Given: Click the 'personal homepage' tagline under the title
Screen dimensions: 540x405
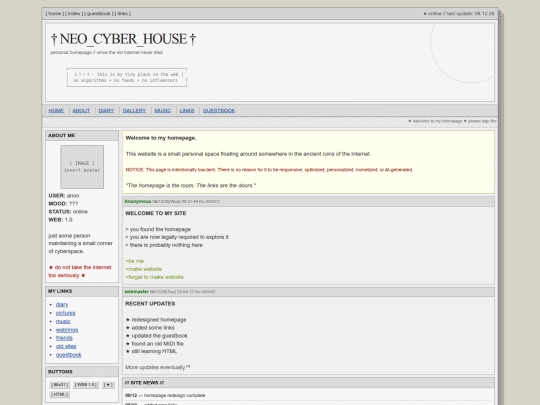Looking at the screenshot, I should [x=107, y=53].
